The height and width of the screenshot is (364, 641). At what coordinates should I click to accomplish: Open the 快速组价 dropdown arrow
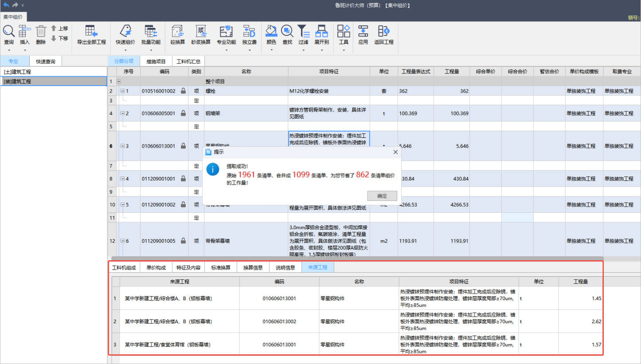pyautogui.click(x=125, y=50)
